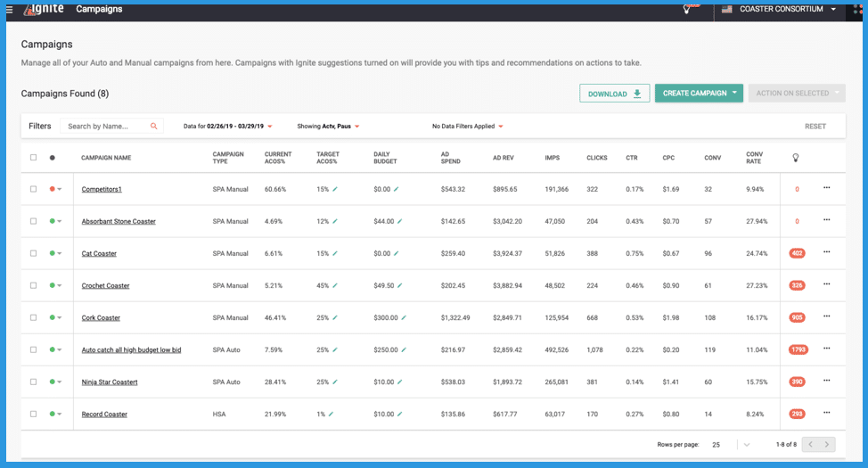Open more options for Record Coaster row
868x468 pixels.
click(x=826, y=413)
